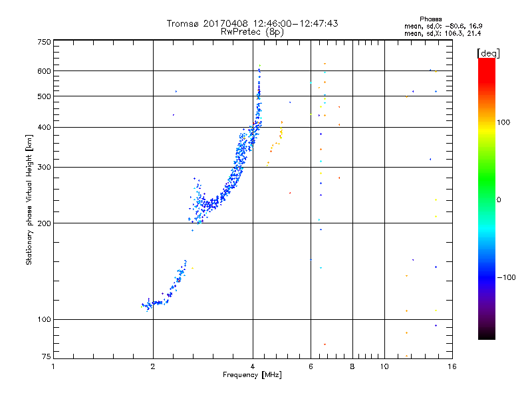
Task: Click the '750' height axis tick label
Action: point(44,42)
